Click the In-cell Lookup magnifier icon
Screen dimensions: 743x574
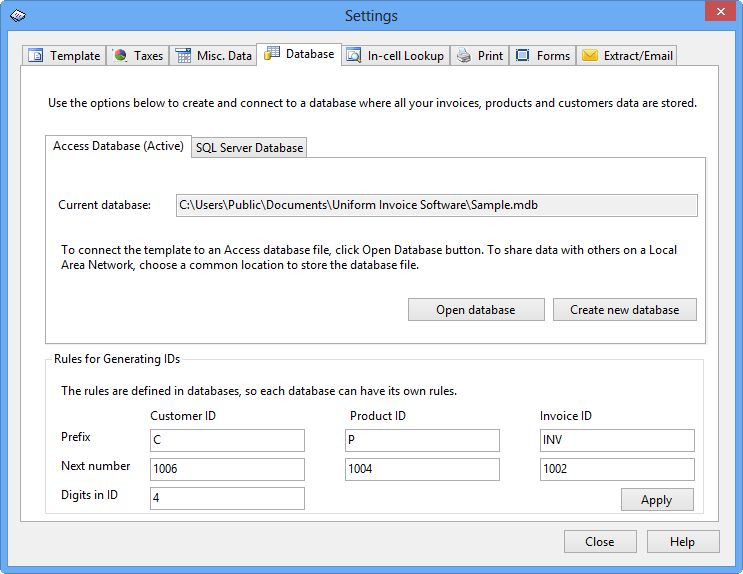tap(353, 55)
